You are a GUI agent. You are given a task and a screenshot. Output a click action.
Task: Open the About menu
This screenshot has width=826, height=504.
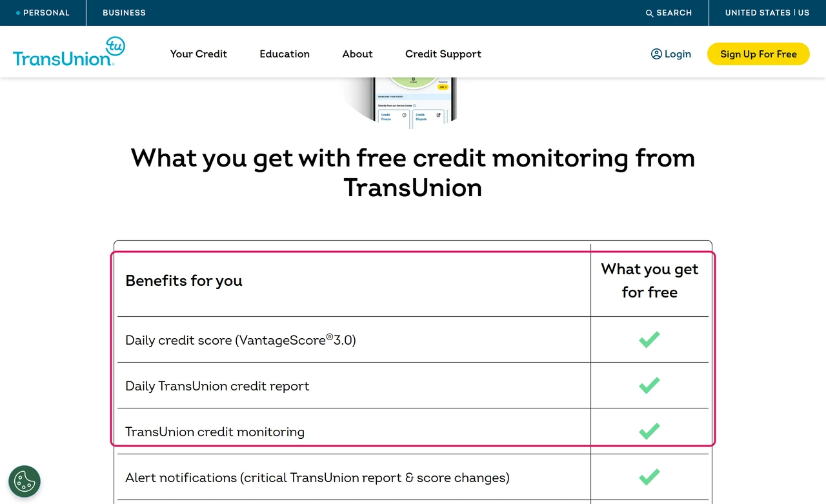point(358,54)
